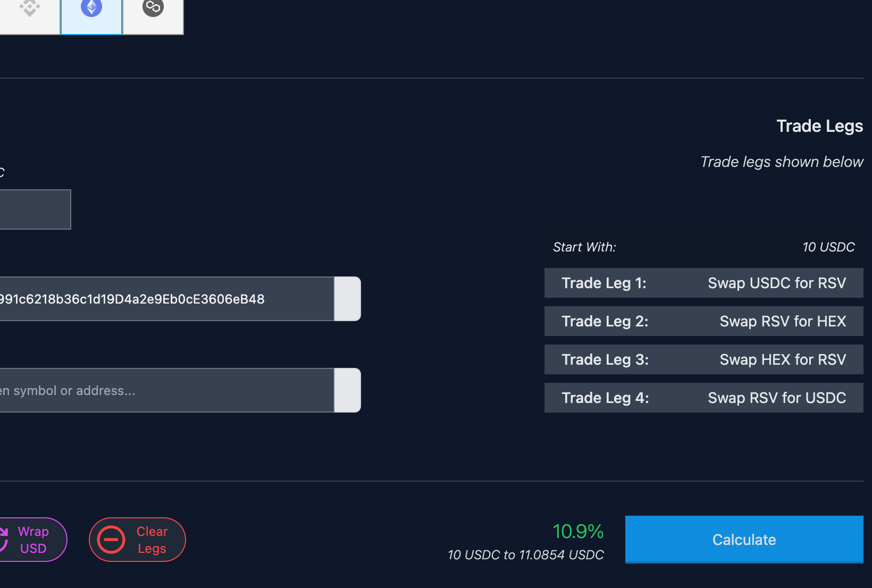Select the Polygon network icon

(x=153, y=9)
